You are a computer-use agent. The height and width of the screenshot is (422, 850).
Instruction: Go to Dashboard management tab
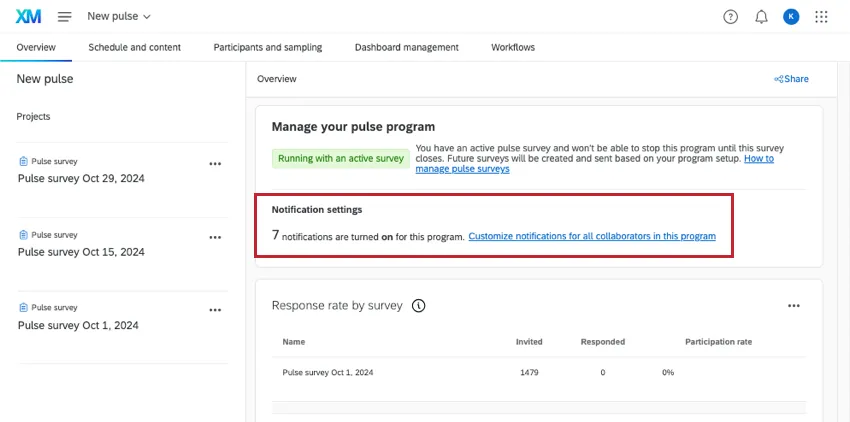[406, 47]
